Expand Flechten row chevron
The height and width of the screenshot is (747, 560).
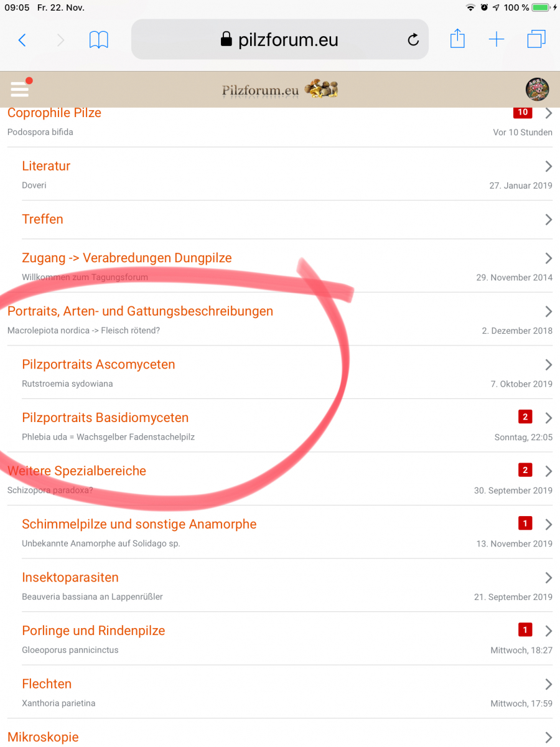pos(548,684)
